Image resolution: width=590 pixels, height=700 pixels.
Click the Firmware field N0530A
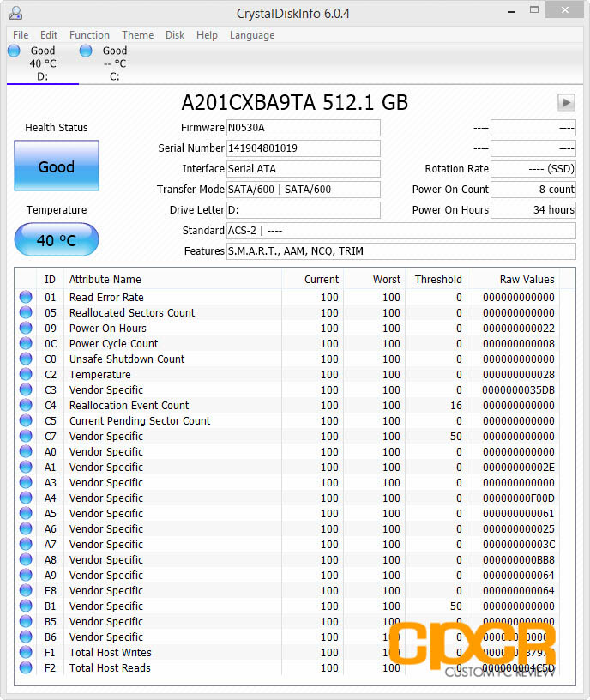pos(304,128)
